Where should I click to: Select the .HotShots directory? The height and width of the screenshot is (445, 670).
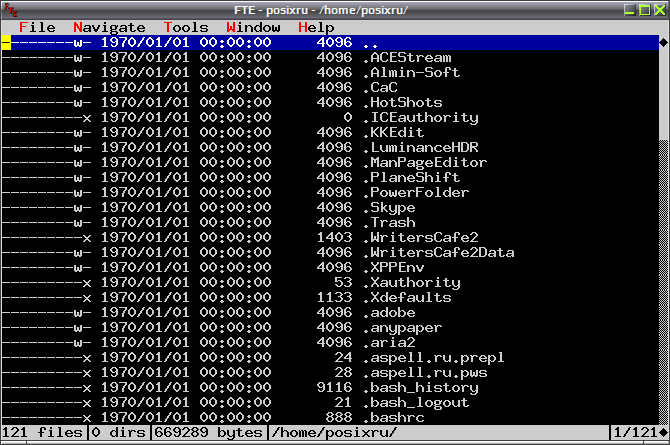330,102
